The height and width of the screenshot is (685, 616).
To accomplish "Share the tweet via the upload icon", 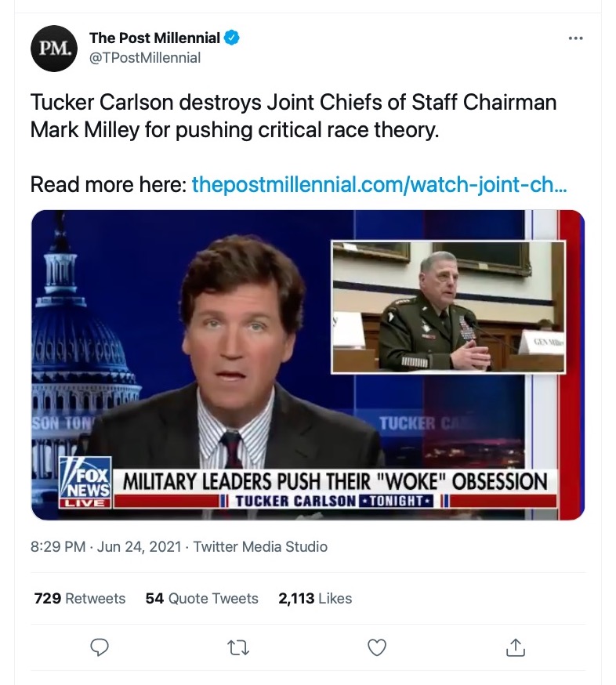I will pyautogui.click(x=516, y=647).
